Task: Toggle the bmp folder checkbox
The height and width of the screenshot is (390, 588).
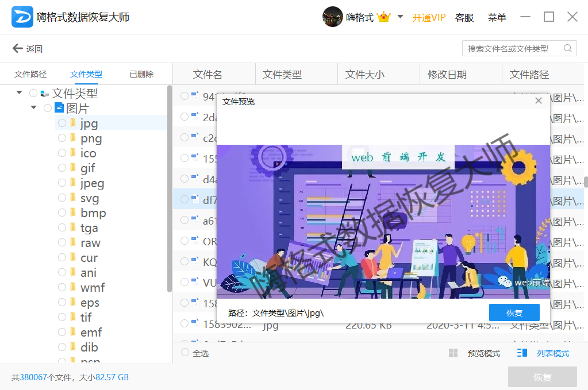Action: click(x=62, y=213)
